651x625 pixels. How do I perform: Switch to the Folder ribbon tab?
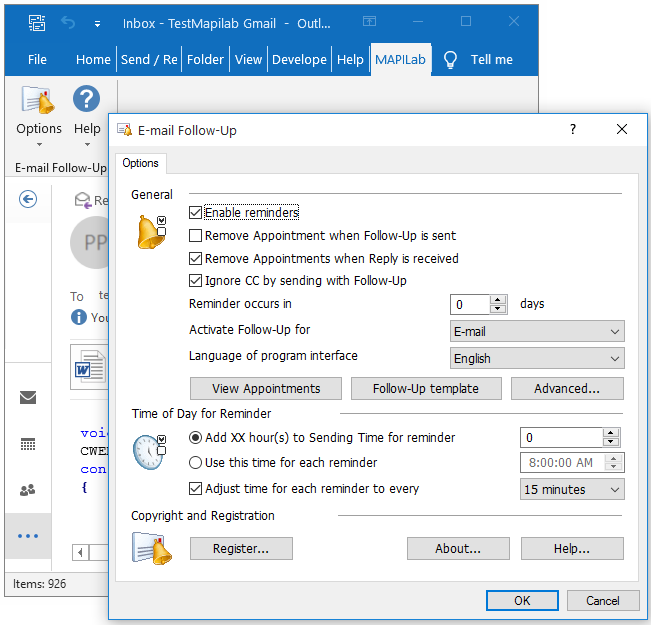(x=205, y=60)
